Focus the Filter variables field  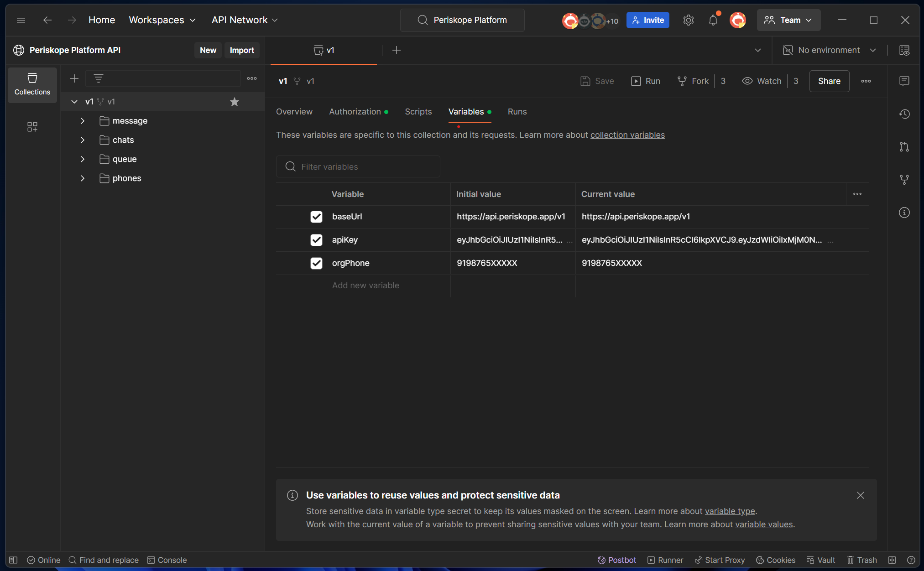coord(358,166)
